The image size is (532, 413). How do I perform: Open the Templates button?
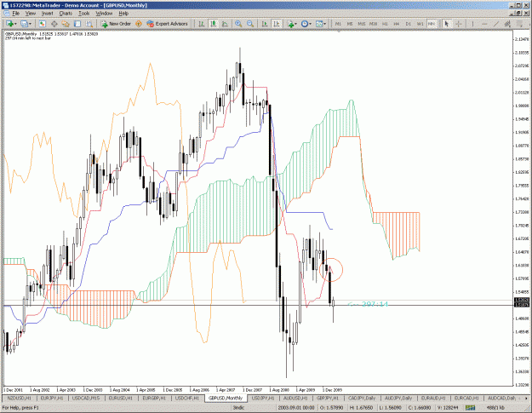[x=319, y=24]
